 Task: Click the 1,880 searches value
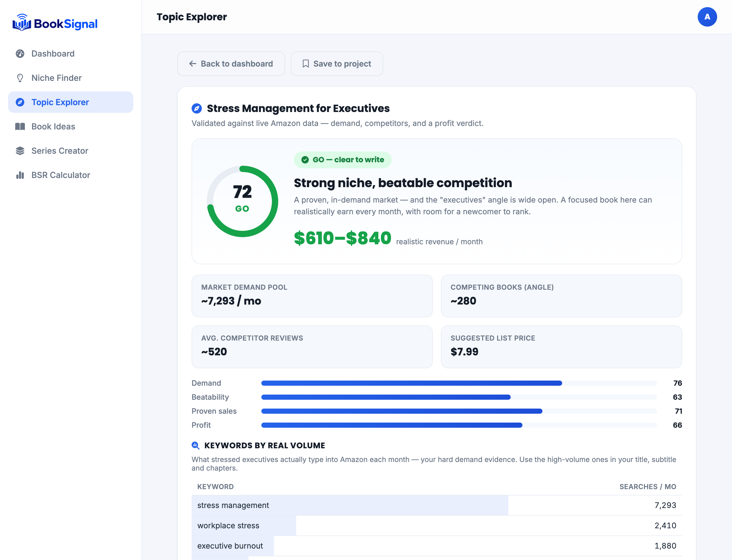[x=665, y=546]
